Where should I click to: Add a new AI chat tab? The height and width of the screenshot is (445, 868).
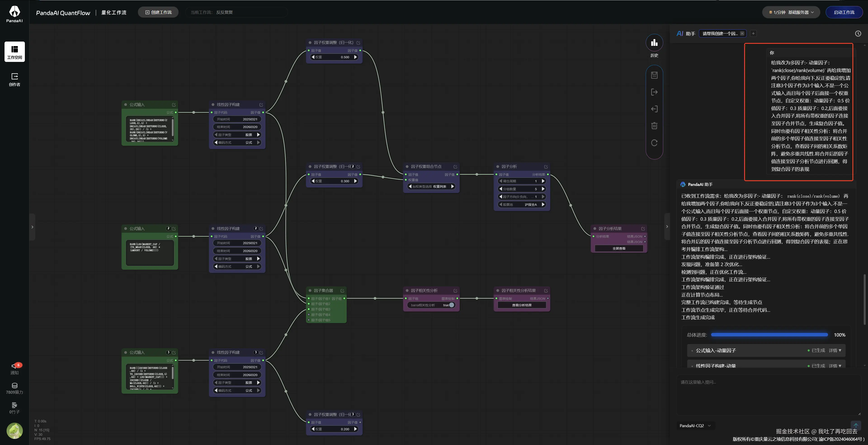753,33
